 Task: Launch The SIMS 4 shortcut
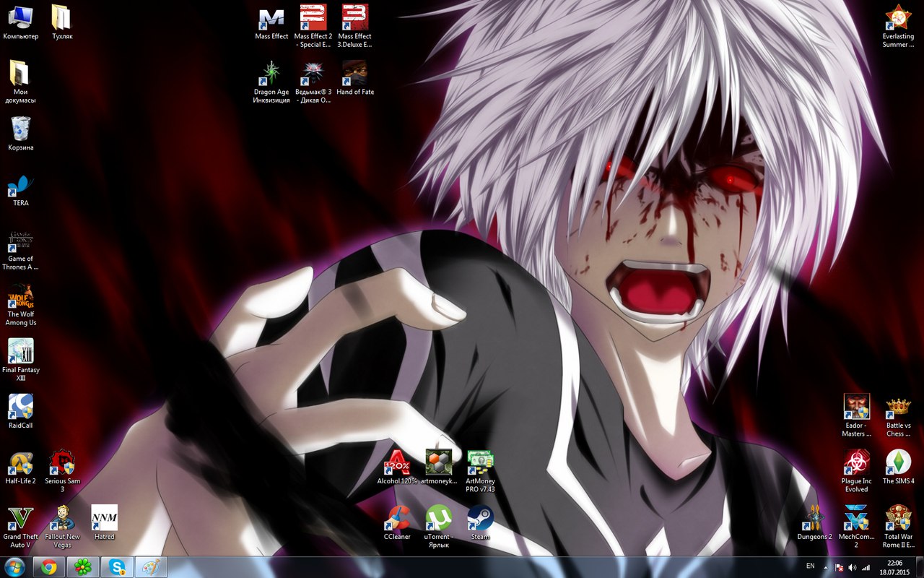[x=899, y=467]
